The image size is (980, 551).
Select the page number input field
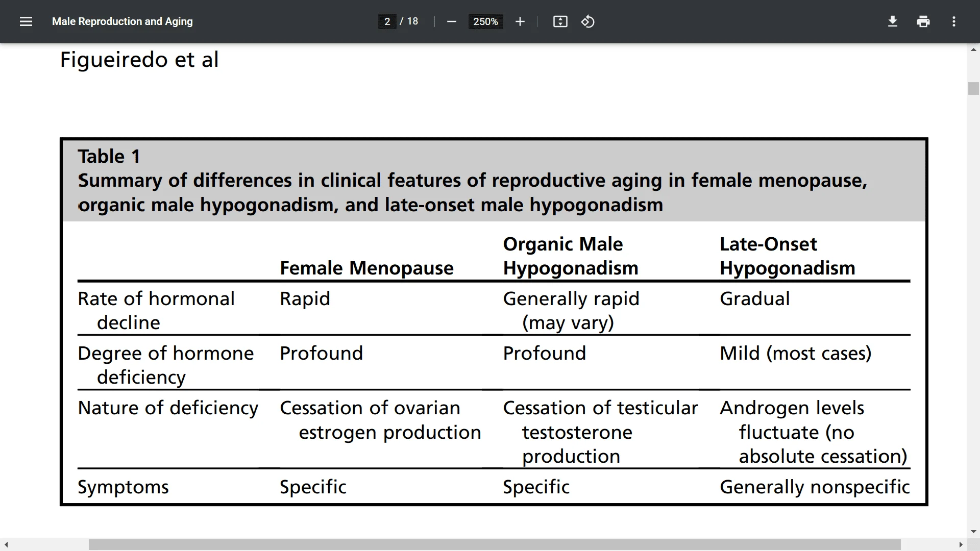pos(387,21)
